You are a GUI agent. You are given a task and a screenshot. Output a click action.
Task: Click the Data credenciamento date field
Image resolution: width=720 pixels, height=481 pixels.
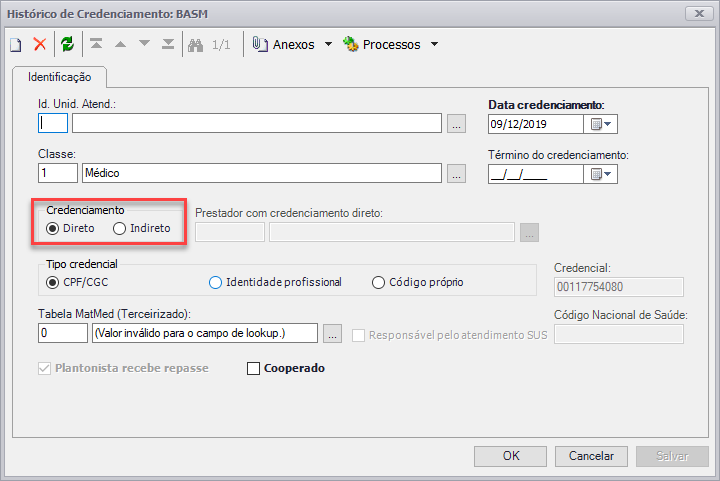point(536,124)
